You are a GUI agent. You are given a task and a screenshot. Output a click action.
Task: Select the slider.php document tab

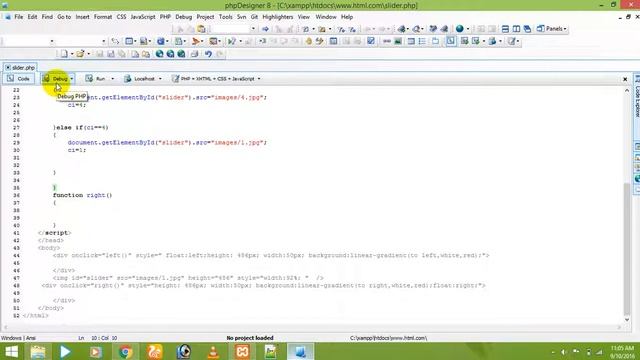point(20,67)
